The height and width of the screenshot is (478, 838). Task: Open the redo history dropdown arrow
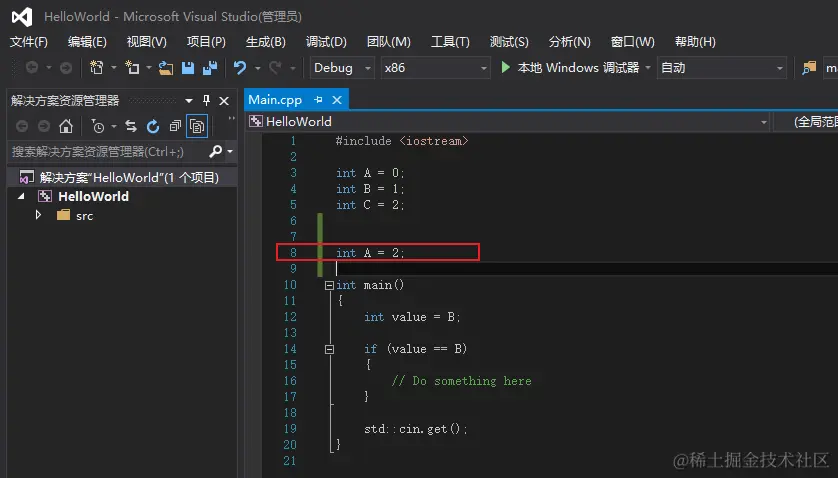[x=292, y=68]
